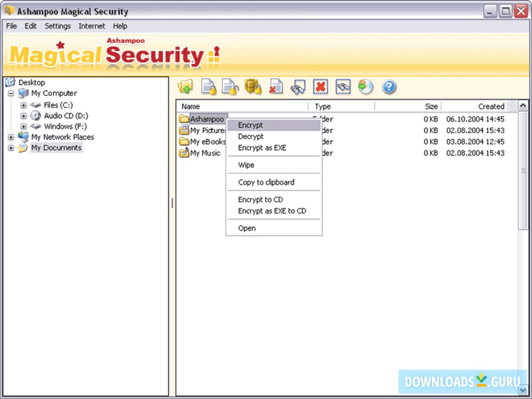Viewport: 532px width, 399px height.
Task: Click the file list vertical scrollbar thumb
Action: pyautogui.click(x=523, y=171)
